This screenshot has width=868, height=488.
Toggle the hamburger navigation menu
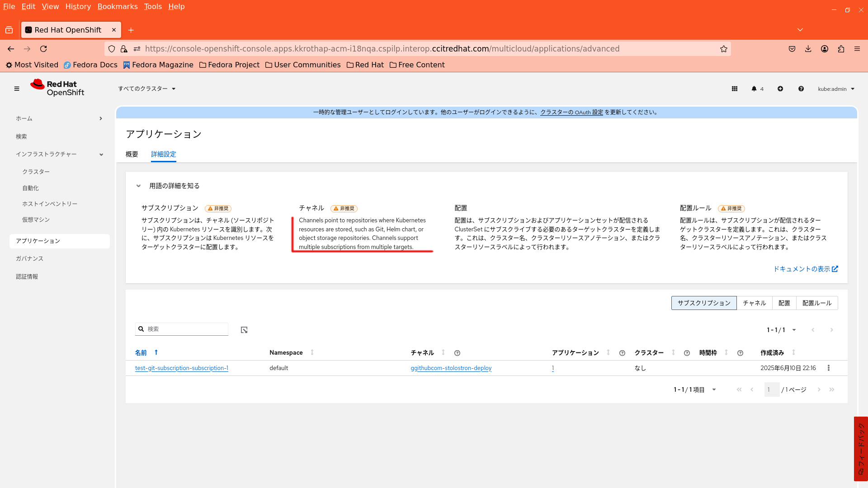[17, 89]
